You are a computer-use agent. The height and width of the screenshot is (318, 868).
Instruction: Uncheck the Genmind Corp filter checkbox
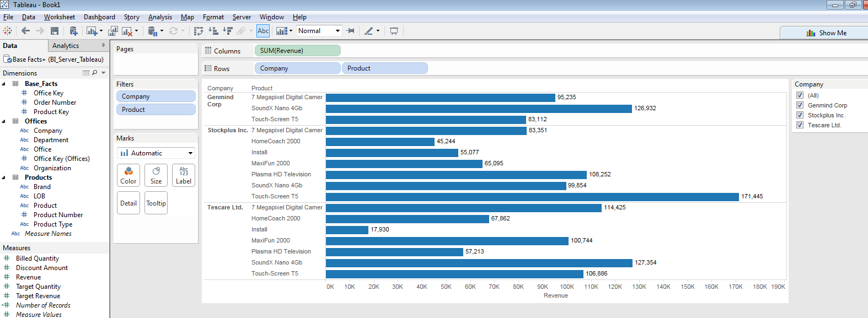coord(800,105)
